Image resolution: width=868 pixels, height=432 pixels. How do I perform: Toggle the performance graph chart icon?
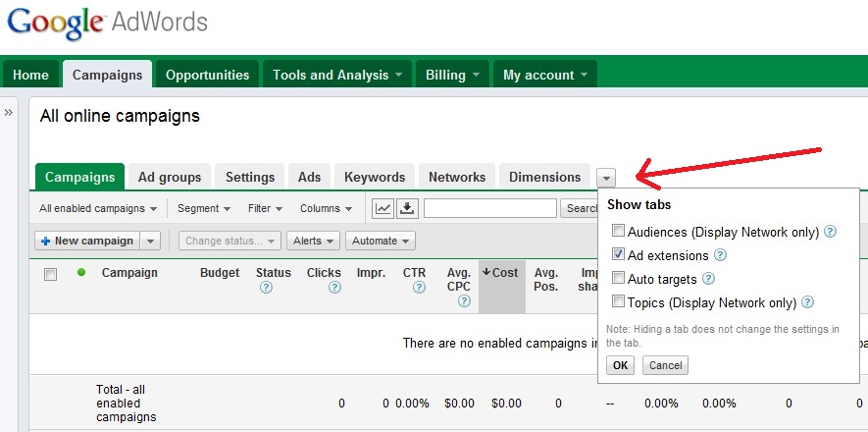(x=383, y=208)
